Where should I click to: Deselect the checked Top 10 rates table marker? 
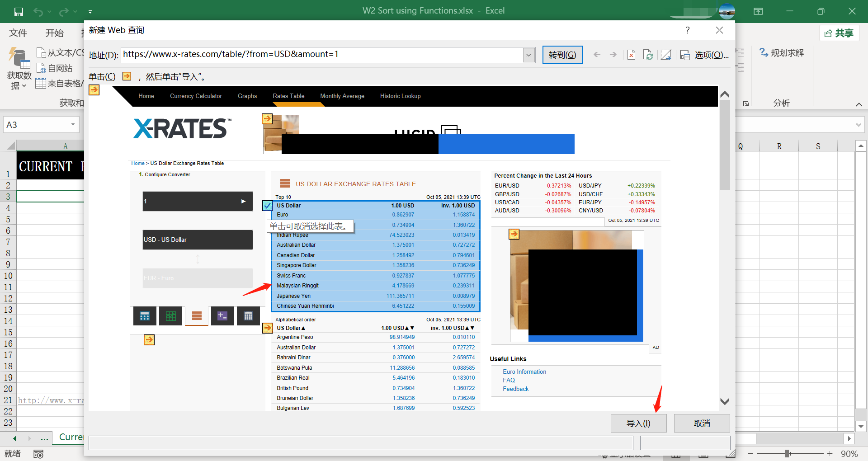point(268,206)
